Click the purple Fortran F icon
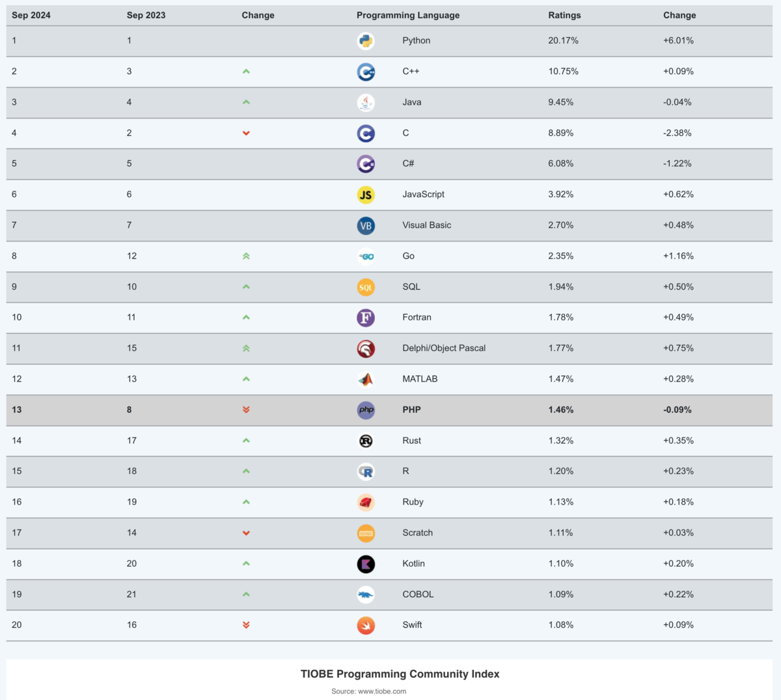 pyautogui.click(x=366, y=318)
